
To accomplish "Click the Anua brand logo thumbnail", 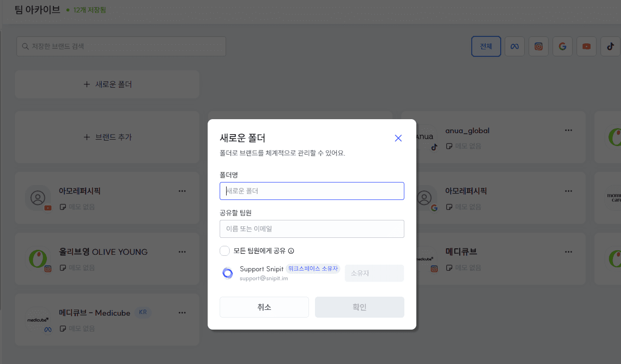I will (427, 137).
